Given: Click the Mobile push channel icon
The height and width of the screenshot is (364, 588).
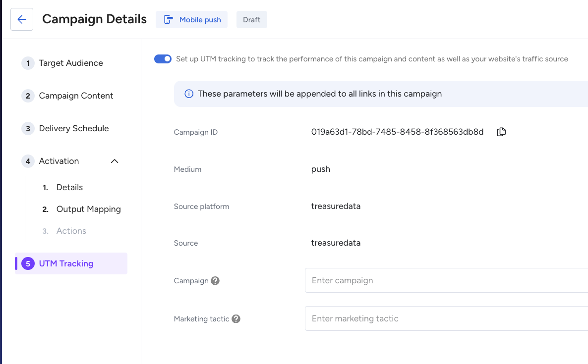Looking at the screenshot, I should pyautogui.click(x=169, y=20).
